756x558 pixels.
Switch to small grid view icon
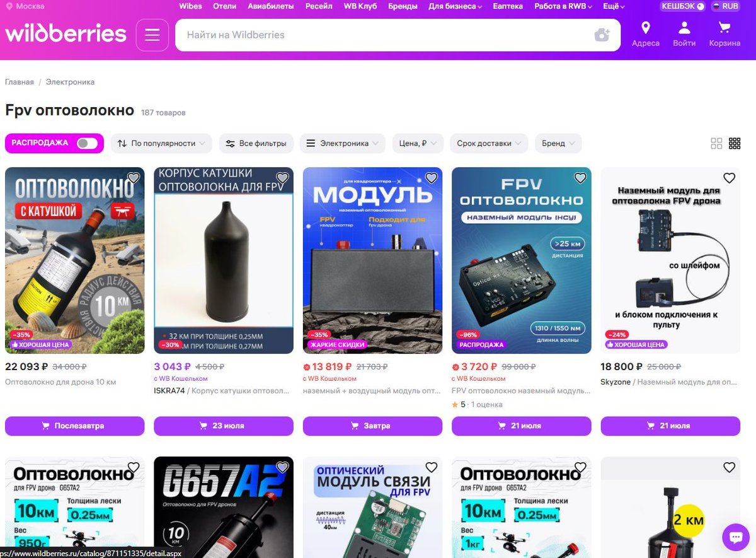coord(735,144)
